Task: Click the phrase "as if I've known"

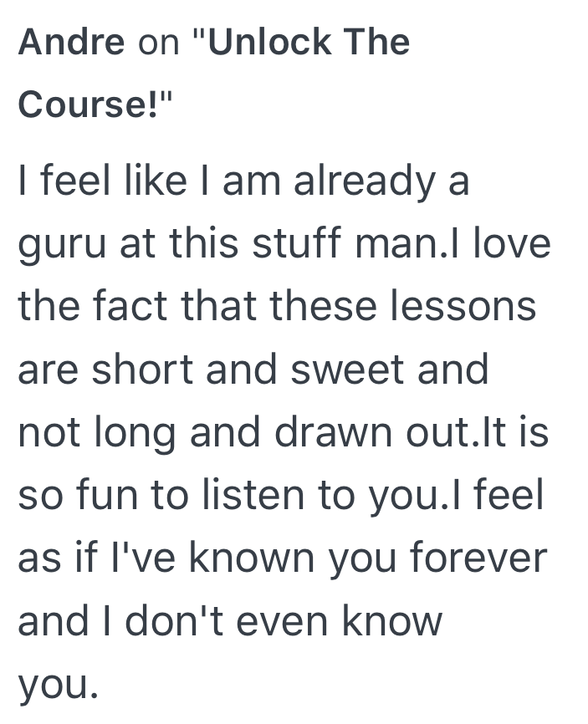Action: 166,558
